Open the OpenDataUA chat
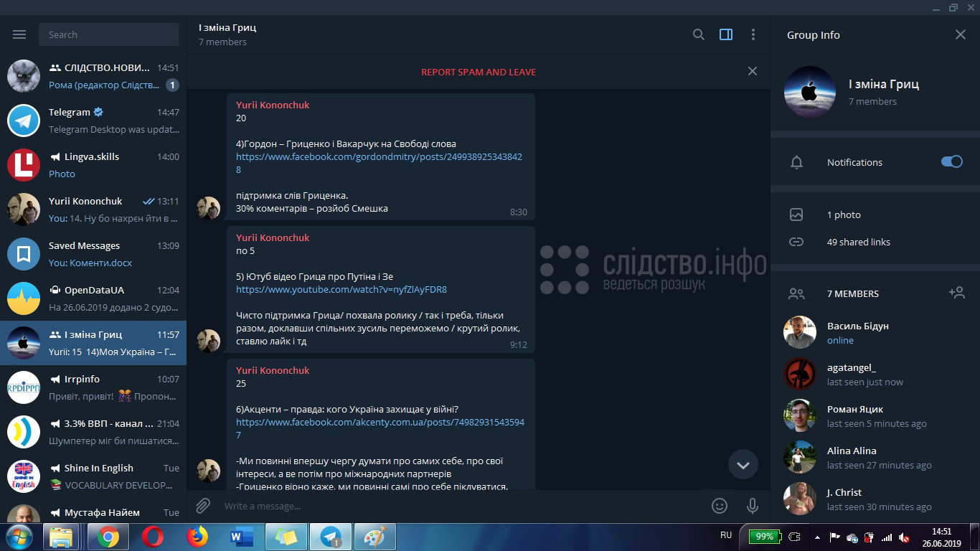The width and height of the screenshot is (980, 551). (93, 298)
